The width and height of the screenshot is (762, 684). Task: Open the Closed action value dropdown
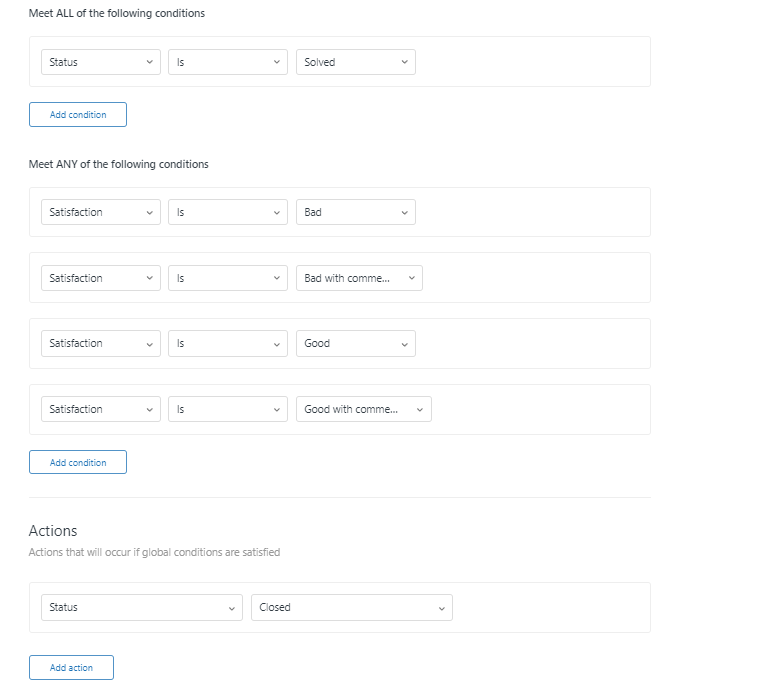[x=351, y=607]
